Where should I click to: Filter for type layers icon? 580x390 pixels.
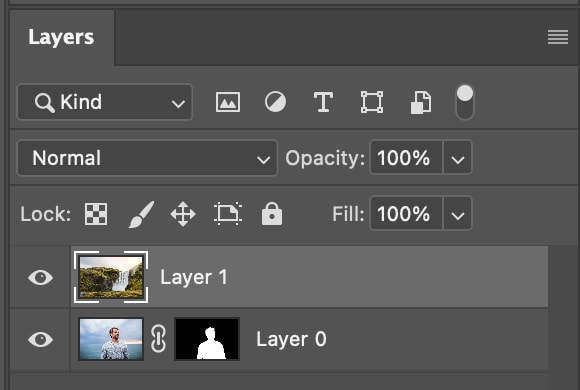[x=323, y=102]
